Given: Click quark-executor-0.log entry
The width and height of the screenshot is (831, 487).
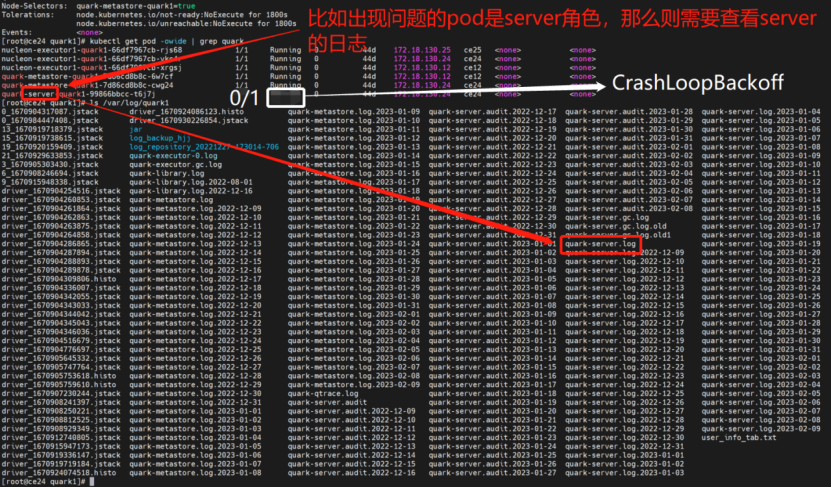Looking at the screenshot, I should pyautogui.click(x=173, y=156).
